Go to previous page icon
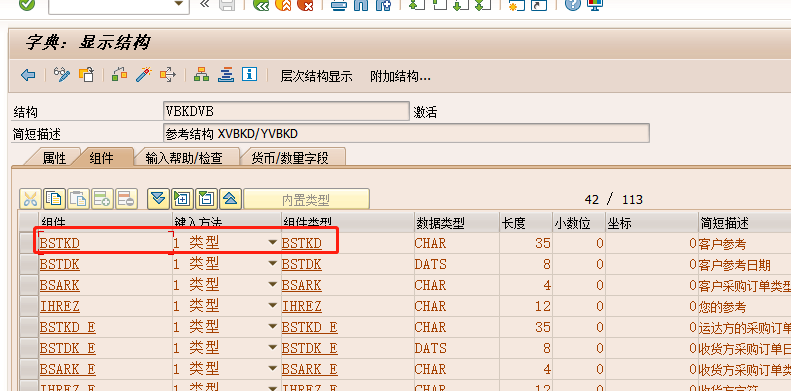Viewport: 791px width, 391px height. (440, 5)
